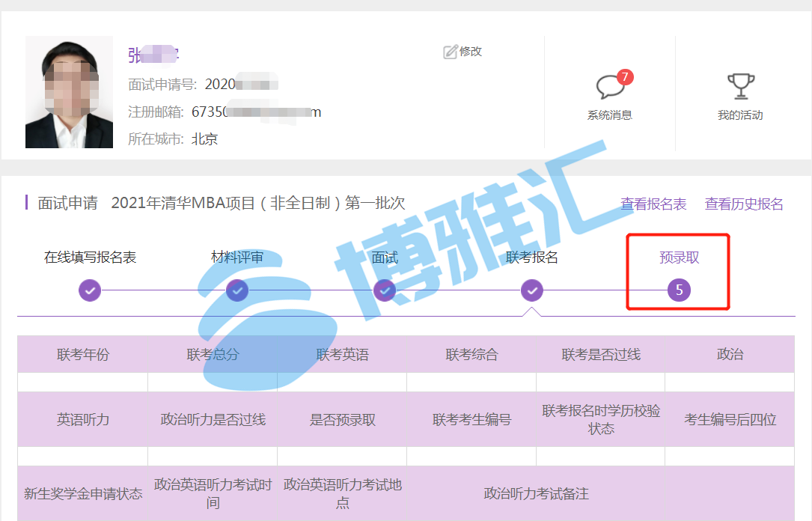Click the 联考英语 table header
This screenshot has height=521, width=812.
pyautogui.click(x=342, y=354)
